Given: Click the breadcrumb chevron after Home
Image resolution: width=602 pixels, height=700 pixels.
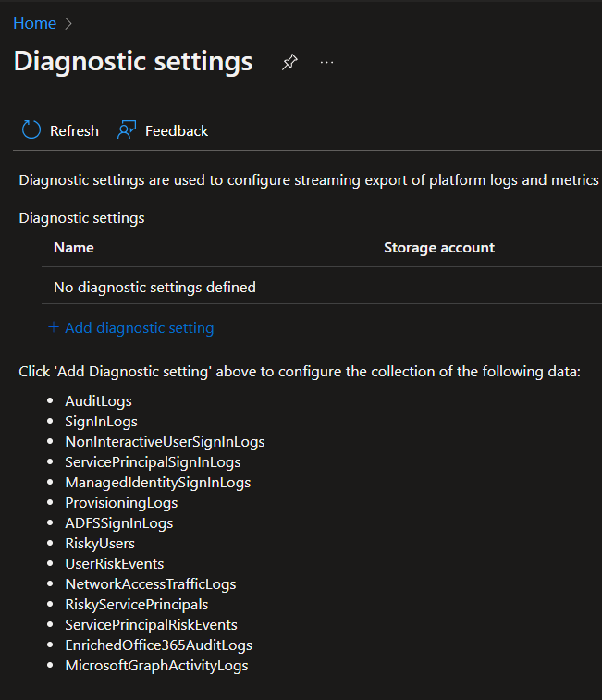Looking at the screenshot, I should [x=68, y=24].
